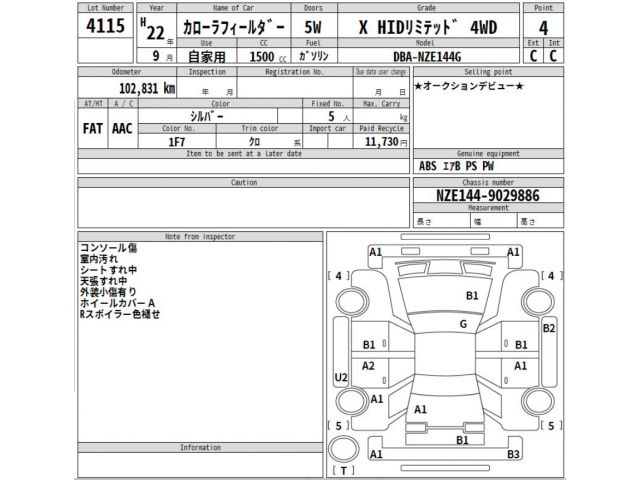Viewport: 640px width, 480px height.
Task: Select the U2 dent mark on the diagram
Action: [x=341, y=378]
